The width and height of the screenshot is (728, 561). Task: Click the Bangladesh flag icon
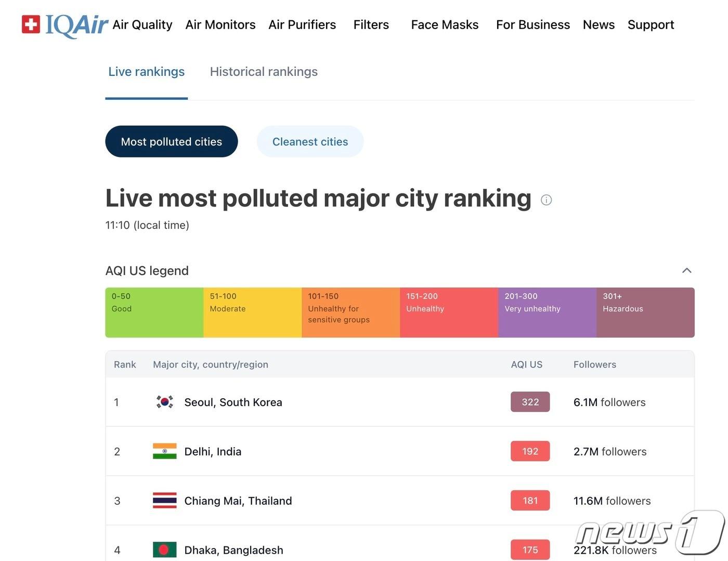tap(165, 550)
